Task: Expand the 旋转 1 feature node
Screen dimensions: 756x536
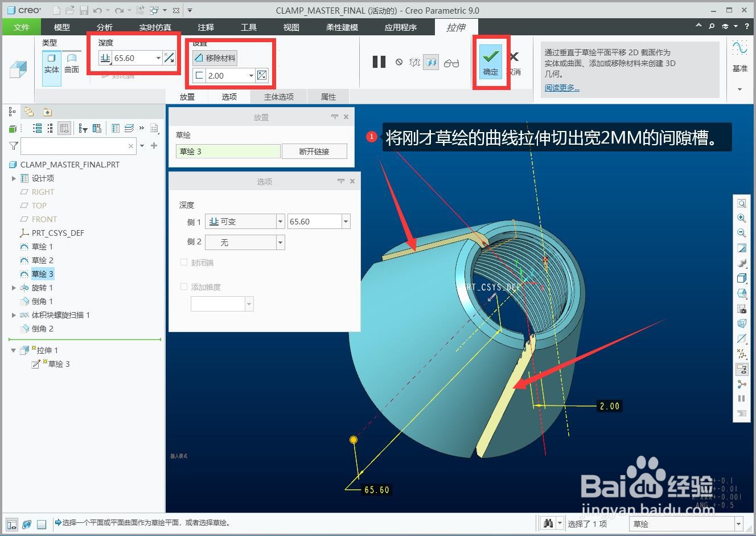Action: (x=14, y=288)
